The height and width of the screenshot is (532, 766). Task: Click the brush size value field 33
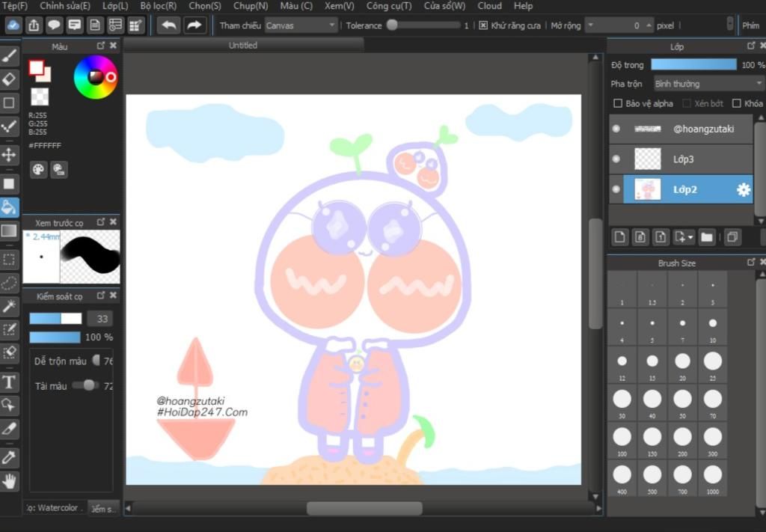pyautogui.click(x=99, y=319)
